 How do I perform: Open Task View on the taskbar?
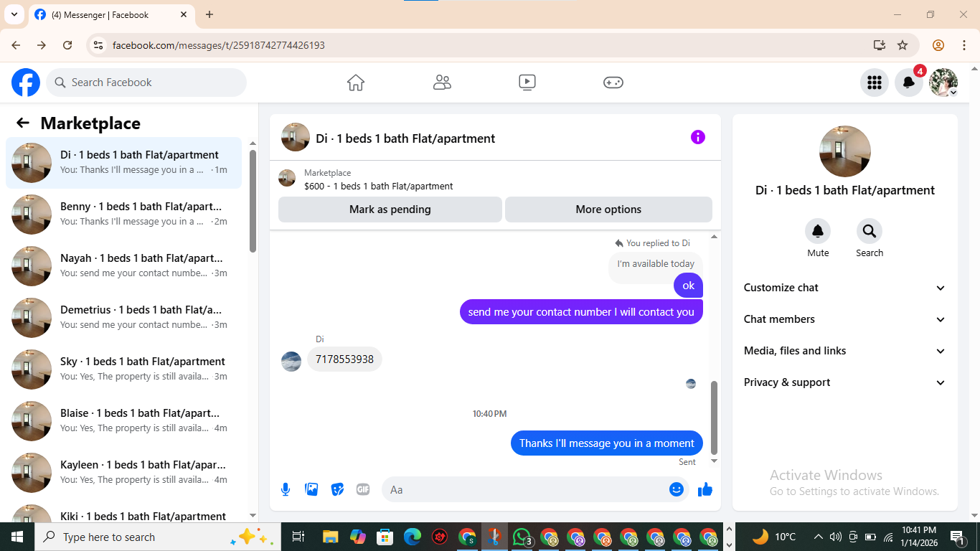click(x=298, y=537)
